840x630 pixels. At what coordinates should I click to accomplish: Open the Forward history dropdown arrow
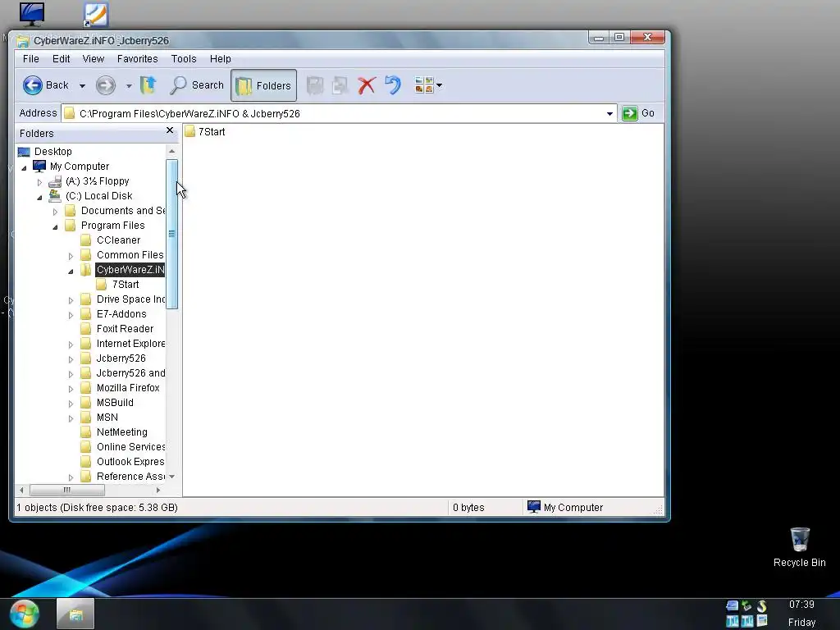pyautogui.click(x=129, y=85)
